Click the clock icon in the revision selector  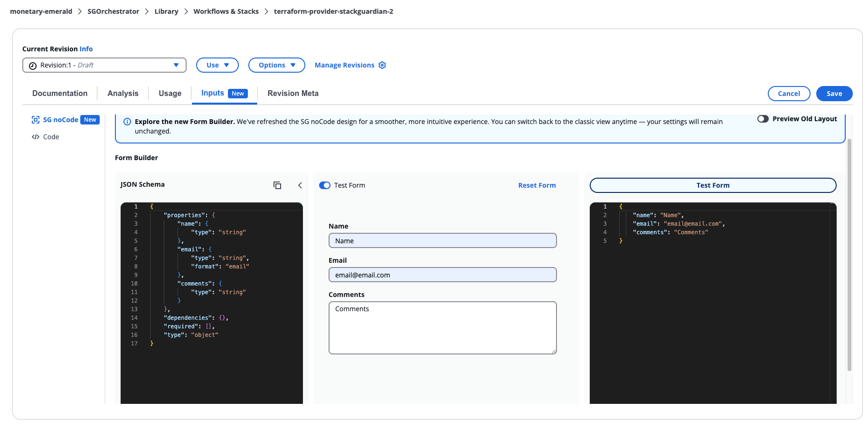[x=33, y=66]
